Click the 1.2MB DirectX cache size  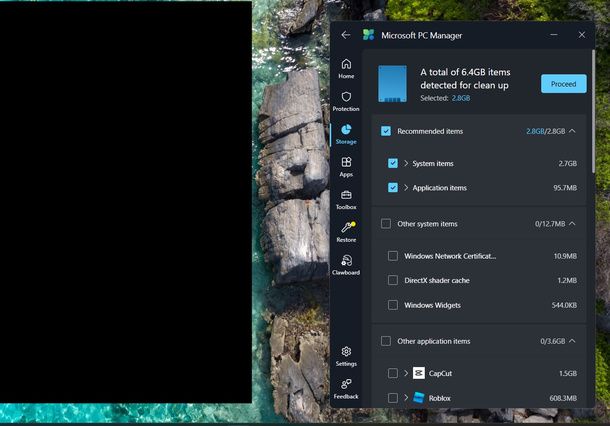pos(567,280)
